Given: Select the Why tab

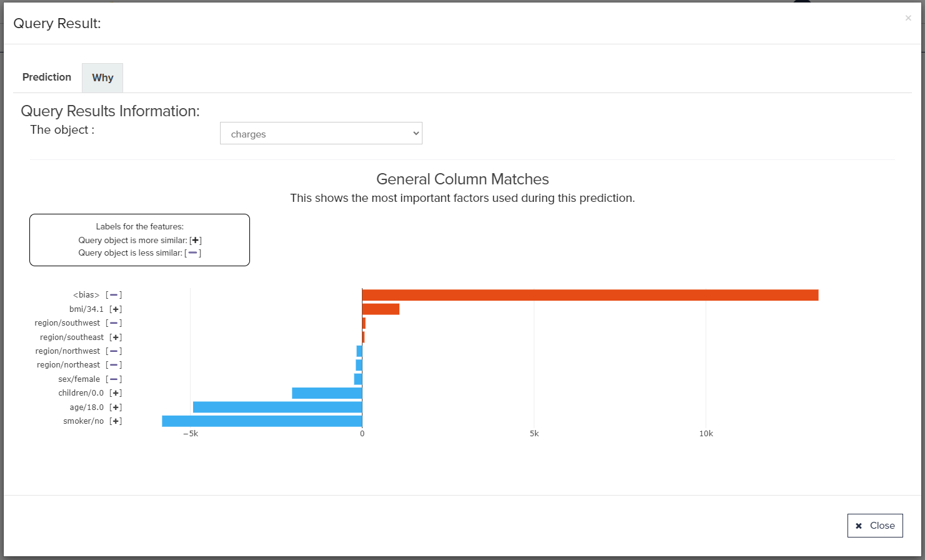Looking at the screenshot, I should (x=102, y=78).
